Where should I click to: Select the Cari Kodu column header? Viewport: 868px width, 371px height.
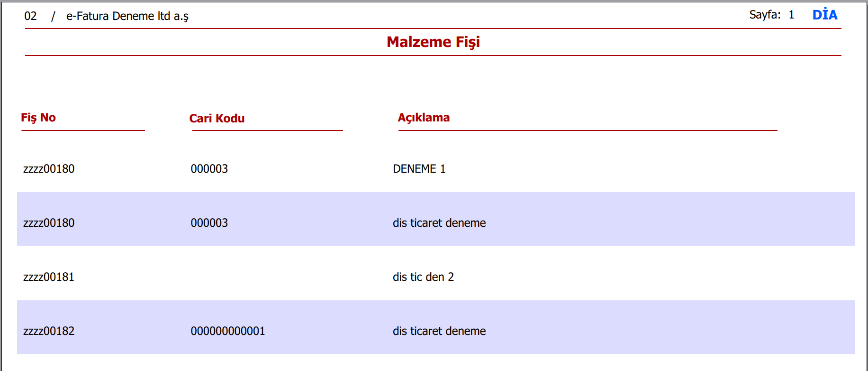(x=217, y=119)
